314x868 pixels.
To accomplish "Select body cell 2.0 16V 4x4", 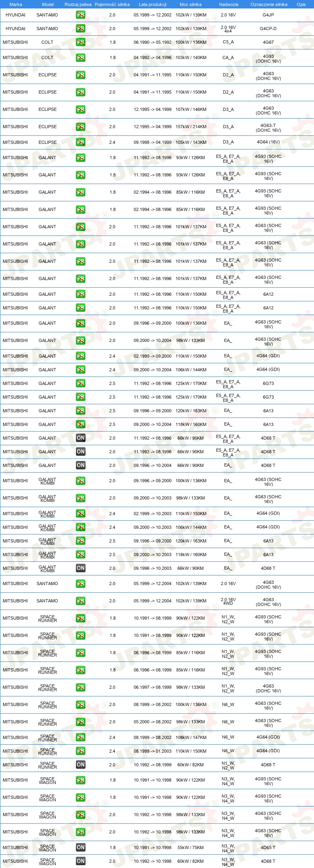I will 228,29.
